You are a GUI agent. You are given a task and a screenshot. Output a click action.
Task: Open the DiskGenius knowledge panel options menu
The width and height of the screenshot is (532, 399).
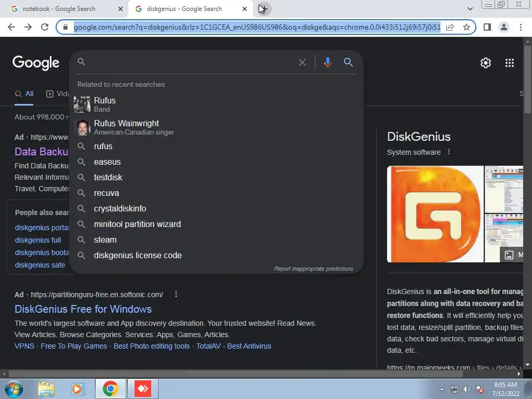point(449,152)
